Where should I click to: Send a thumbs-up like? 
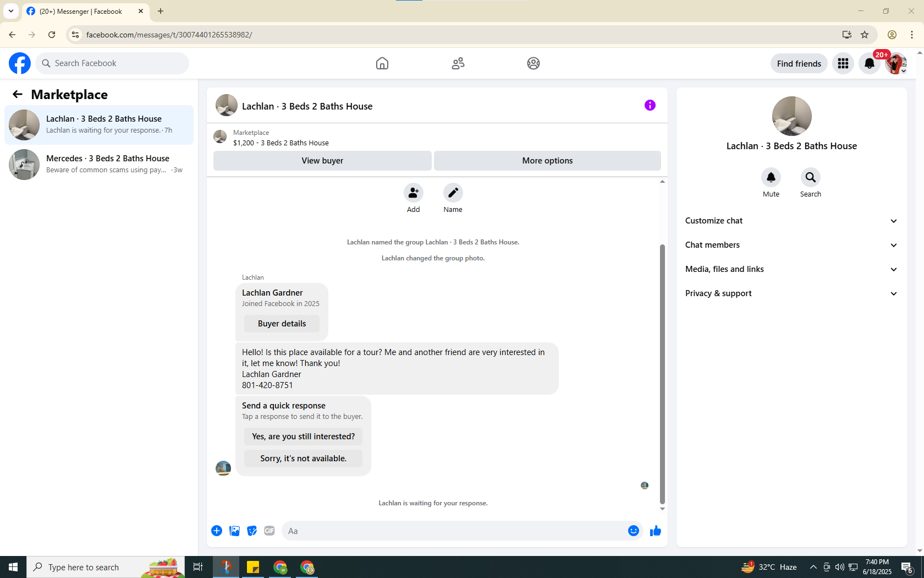(x=656, y=531)
